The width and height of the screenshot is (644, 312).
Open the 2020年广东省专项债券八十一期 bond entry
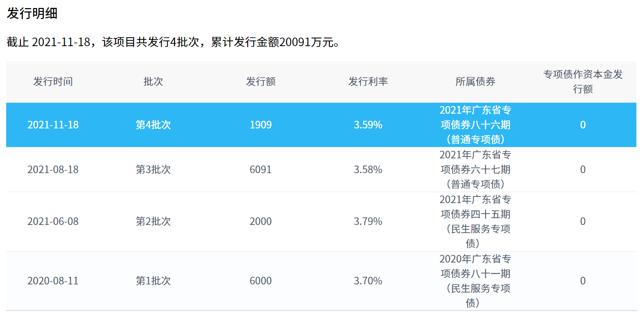[475, 281]
